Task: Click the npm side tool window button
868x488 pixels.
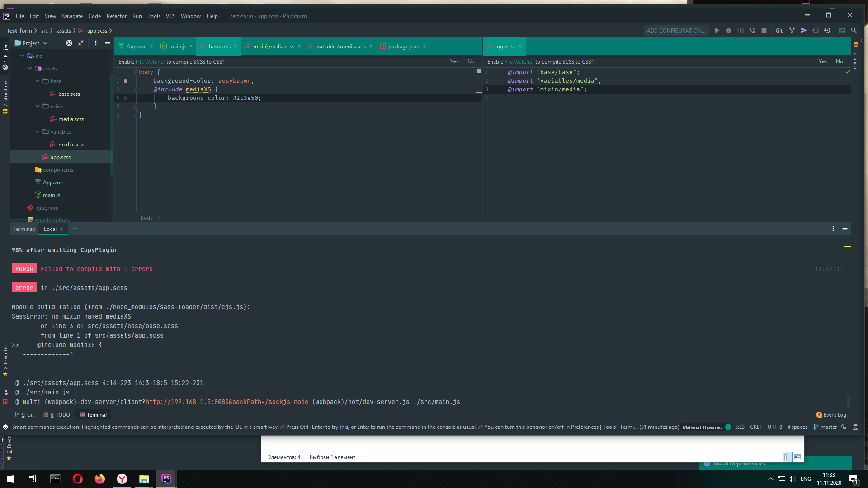Action: click(5, 395)
